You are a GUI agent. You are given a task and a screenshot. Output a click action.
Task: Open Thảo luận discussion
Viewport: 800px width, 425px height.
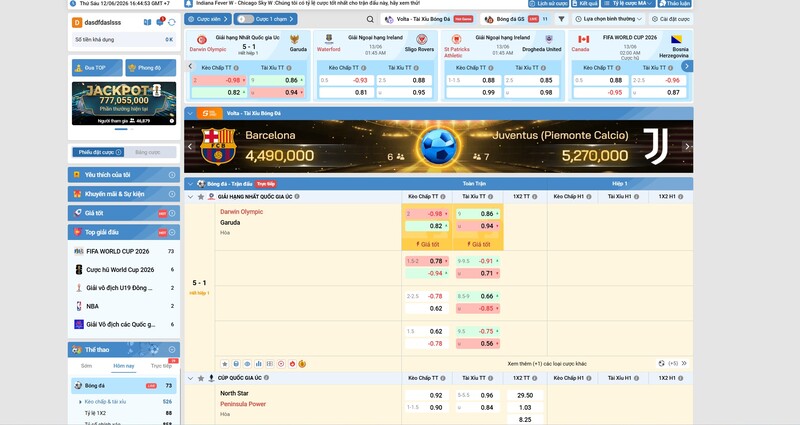(674, 4)
